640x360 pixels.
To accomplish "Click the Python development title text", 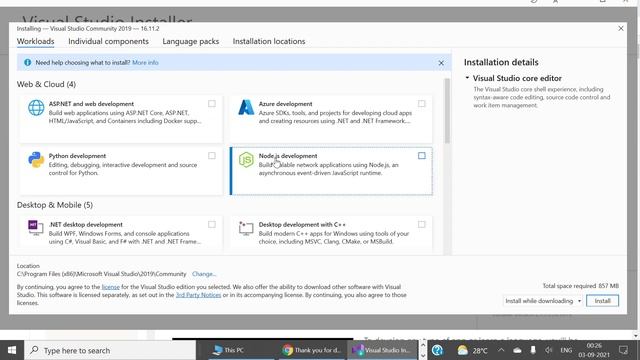I will coord(77,156).
